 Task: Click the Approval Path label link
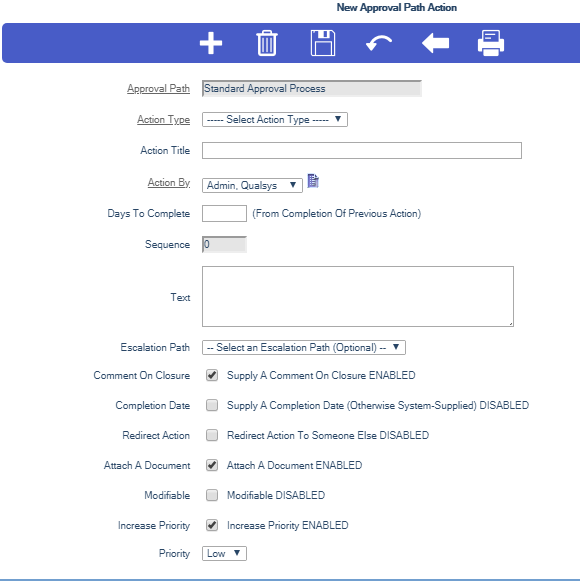click(159, 88)
